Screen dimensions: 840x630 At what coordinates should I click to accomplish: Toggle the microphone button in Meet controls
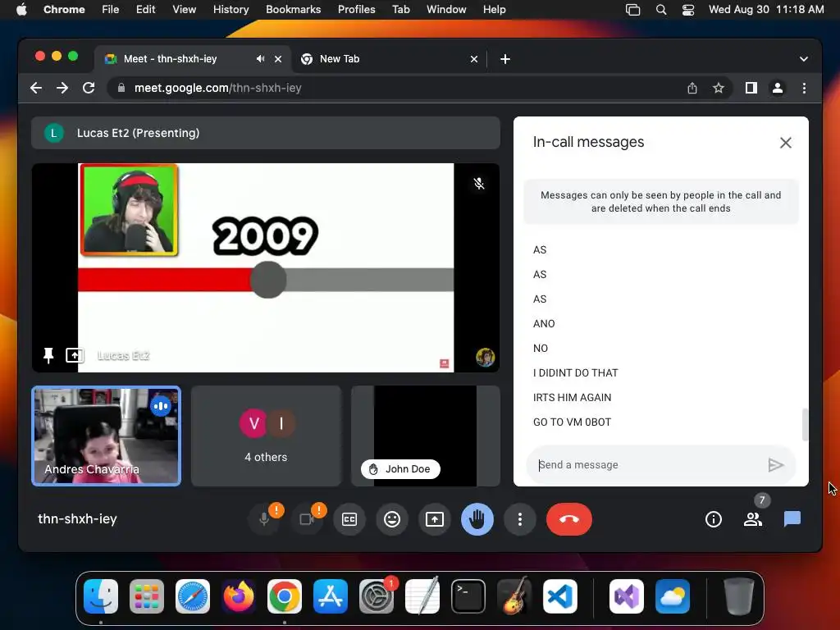tap(264, 519)
